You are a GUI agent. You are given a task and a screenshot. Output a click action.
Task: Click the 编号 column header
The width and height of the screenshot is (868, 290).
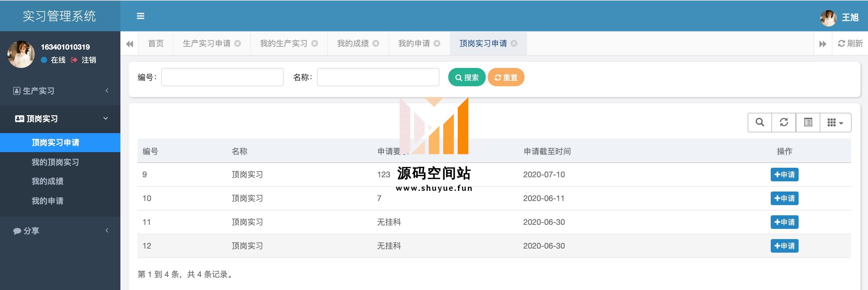pos(150,151)
